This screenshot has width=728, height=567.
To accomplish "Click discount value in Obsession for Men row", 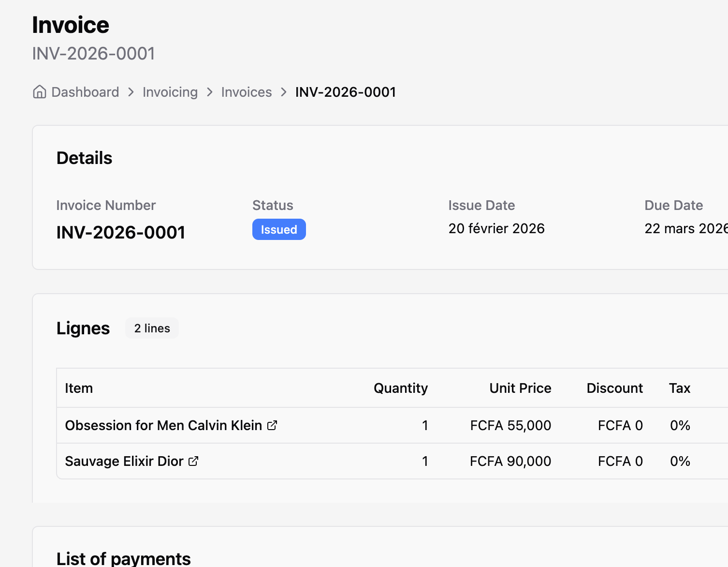I will (620, 425).
